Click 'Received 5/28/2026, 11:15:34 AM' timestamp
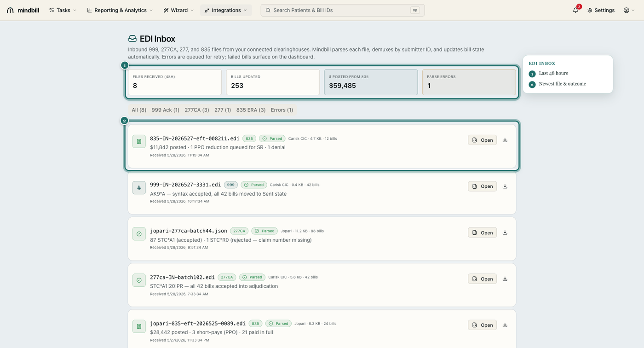The height and width of the screenshot is (348, 644). (x=179, y=155)
